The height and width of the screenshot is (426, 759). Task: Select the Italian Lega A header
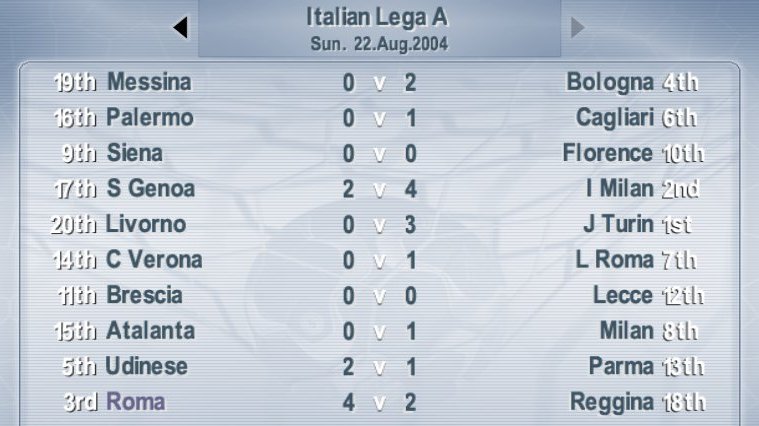[378, 17]
